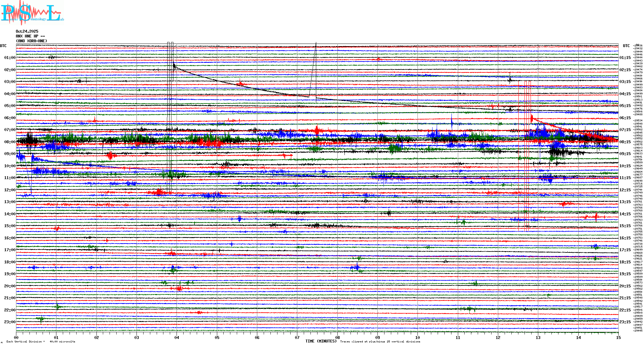Click the (ANO XORA-HNE) channel label
Viewport: 644px width, 346px height.
pos(31,41)
